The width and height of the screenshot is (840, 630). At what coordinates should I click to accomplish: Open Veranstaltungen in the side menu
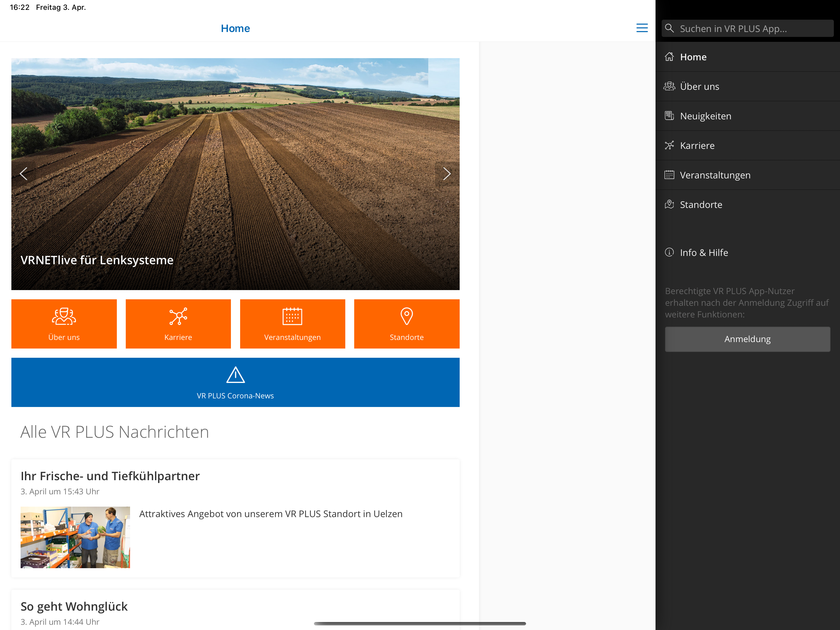pyautogui.click(x=747, y=175)
